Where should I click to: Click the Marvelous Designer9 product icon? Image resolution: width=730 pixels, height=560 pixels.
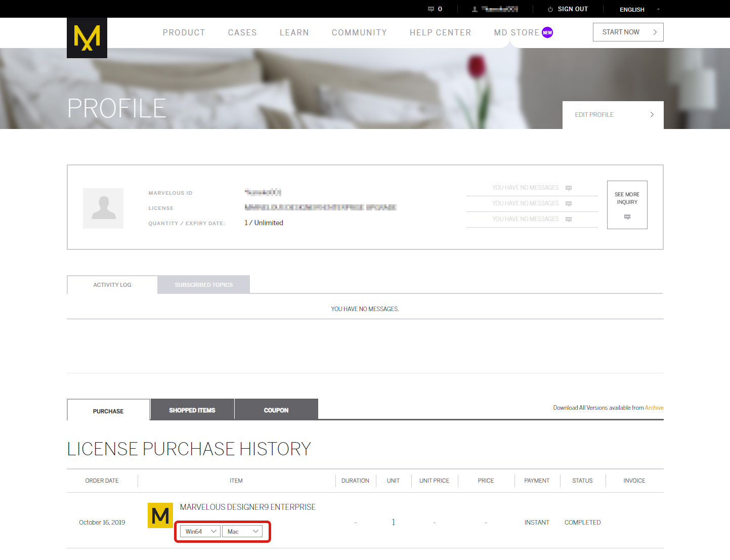coord(160,515)
